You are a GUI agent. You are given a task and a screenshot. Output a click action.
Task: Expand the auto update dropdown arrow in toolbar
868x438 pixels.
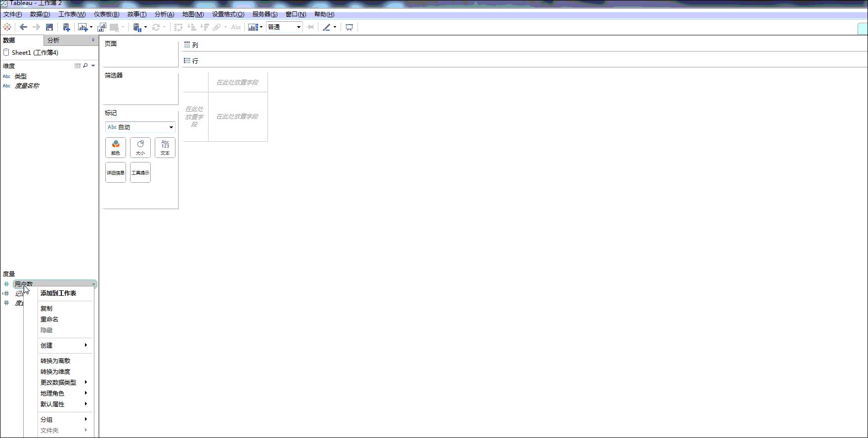[x=145, y=27]
